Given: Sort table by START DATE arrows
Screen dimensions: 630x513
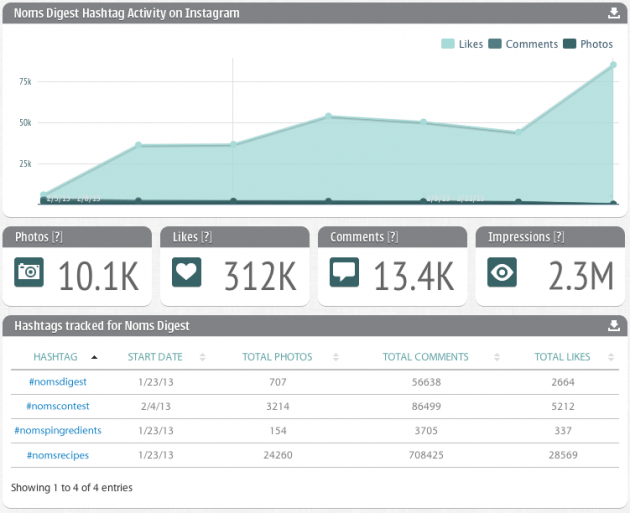Looking at the screenshot, I should click(202, 357).
